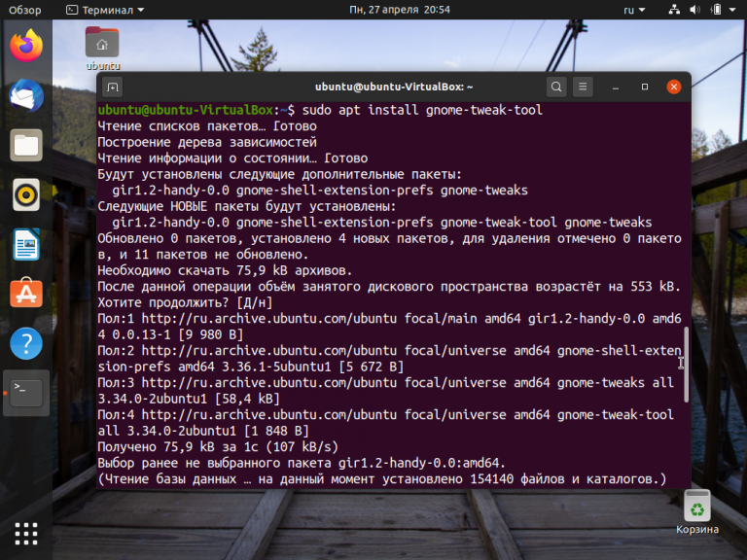The width and height of the screenshot is (747, 560).
Task: Expand the system status menu arrow
Action: (x=732, y=10)
